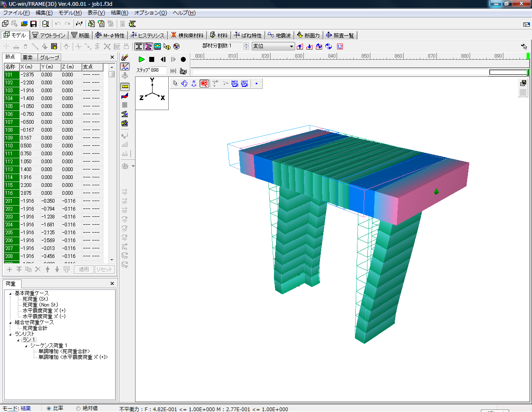Switch to the 地震波 tab
532x412 pixels.
[279, 35]
